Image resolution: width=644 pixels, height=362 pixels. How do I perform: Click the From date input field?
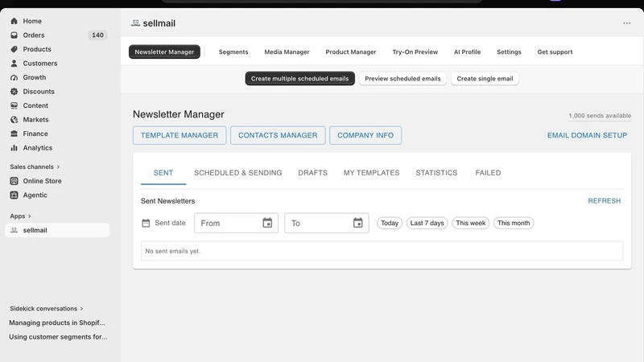coord(236,223)
